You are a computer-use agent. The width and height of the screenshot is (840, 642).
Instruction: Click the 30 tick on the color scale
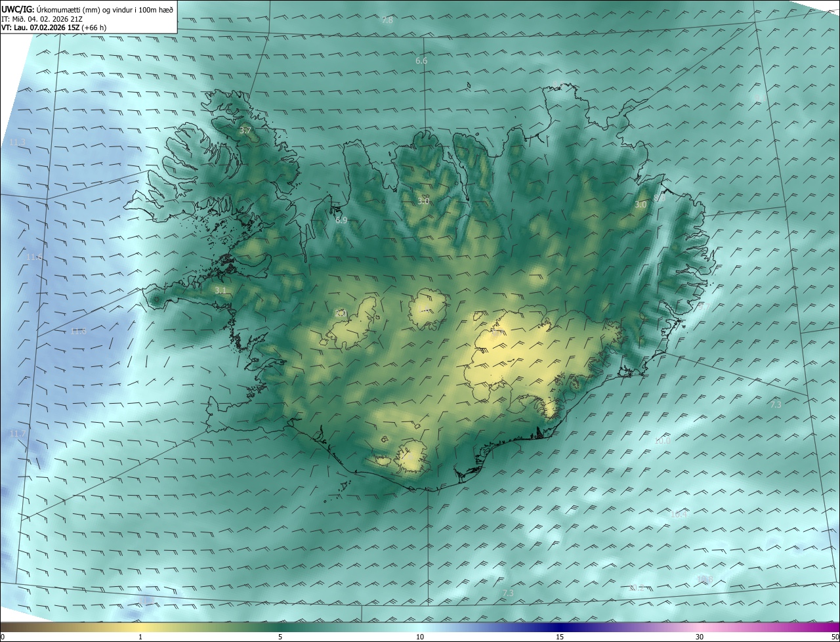700,637
